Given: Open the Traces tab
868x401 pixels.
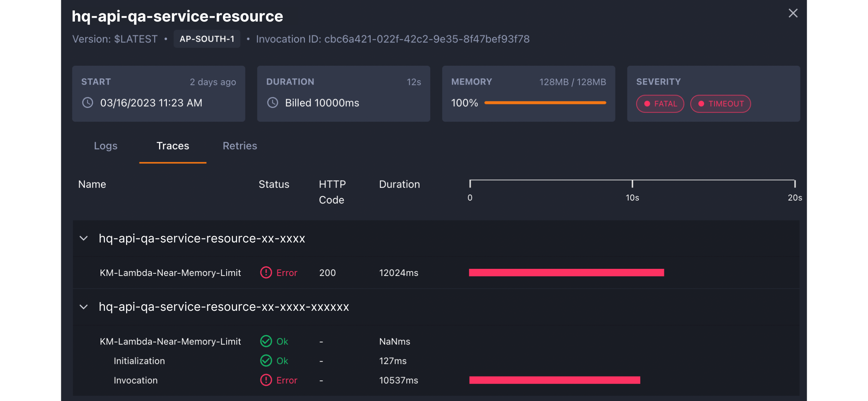Looking at the screenshot, I should pyautogui.click(x=173, y=146).
